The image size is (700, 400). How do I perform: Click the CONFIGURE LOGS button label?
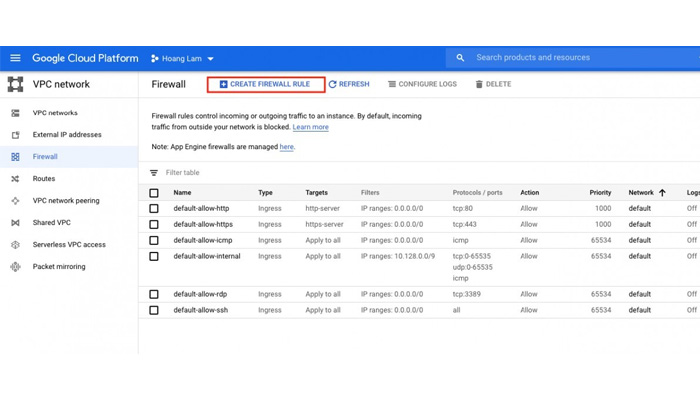(x=428, y=84)
